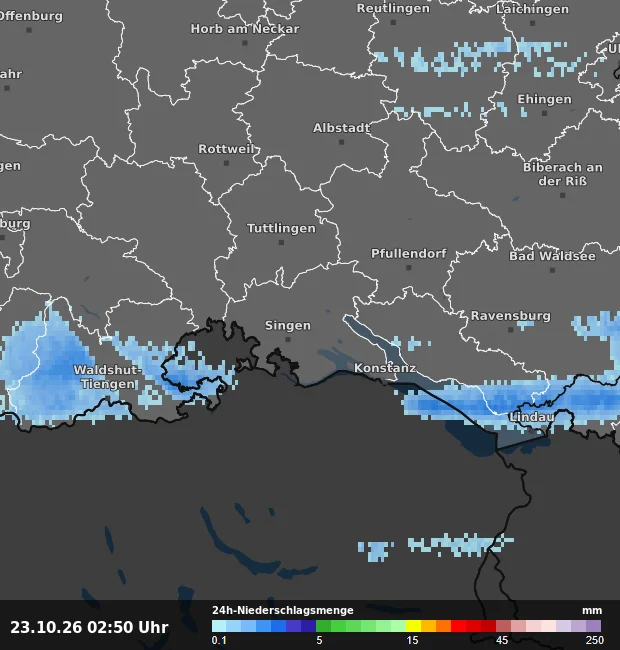Click the Konstanz city label
620x650 pixels.
point(385,368)
